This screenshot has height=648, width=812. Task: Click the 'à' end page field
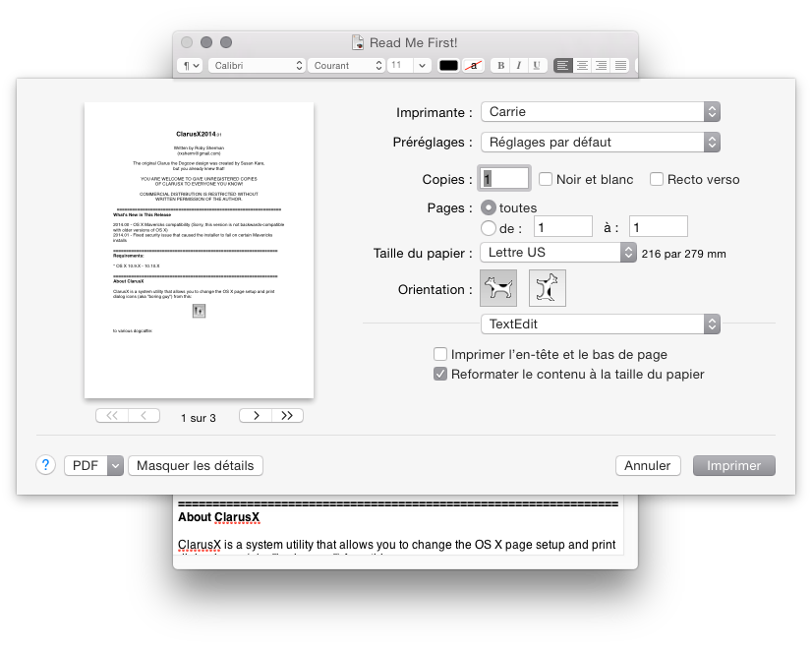659,227
